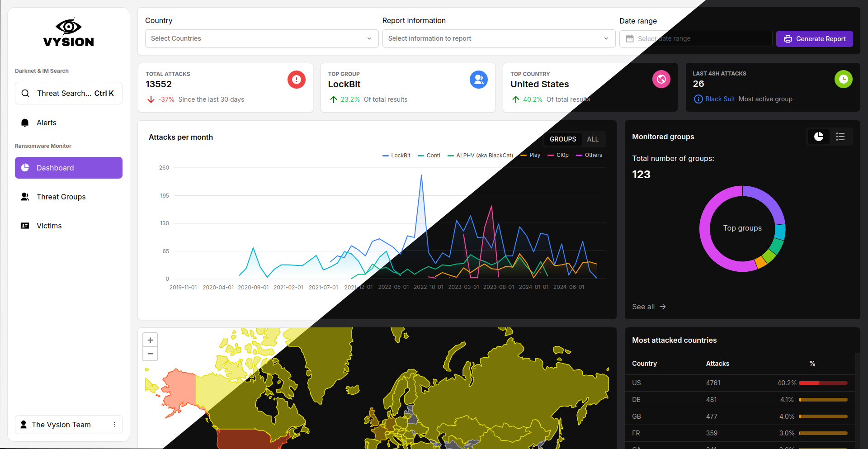This screenshot has height=449, width=868.
Task: Open the date range picker
Action: point(695,39)
